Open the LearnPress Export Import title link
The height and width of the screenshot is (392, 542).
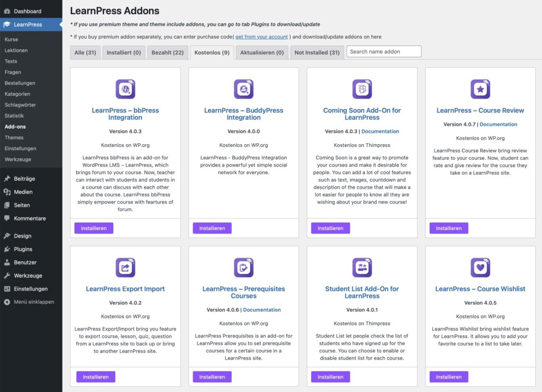point(125,289)
